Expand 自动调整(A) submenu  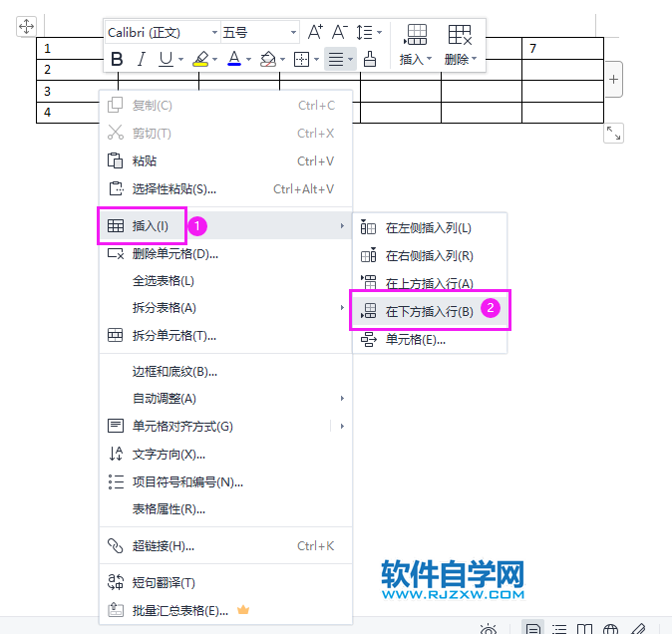(x=226, y=399)
